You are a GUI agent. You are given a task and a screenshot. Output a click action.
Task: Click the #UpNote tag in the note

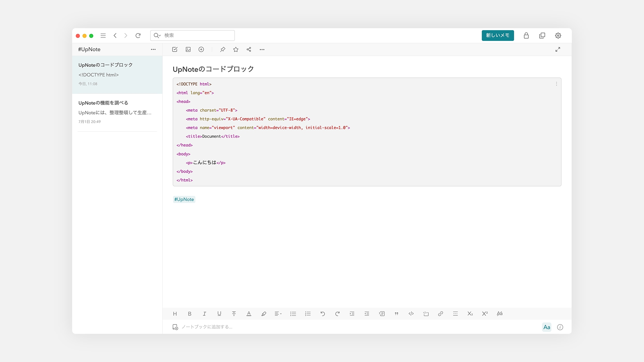point(184,199)
